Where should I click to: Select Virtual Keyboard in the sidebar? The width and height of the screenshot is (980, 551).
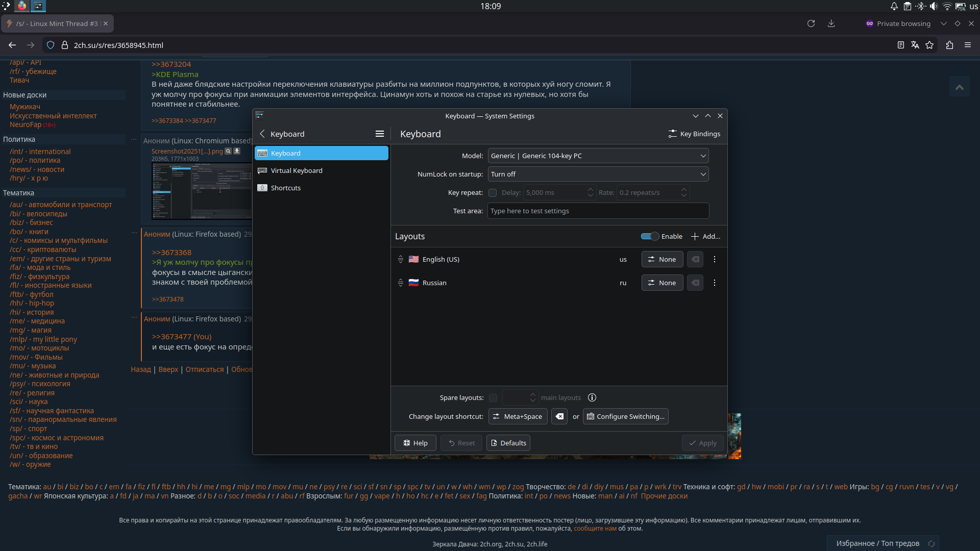click(296, 170)
